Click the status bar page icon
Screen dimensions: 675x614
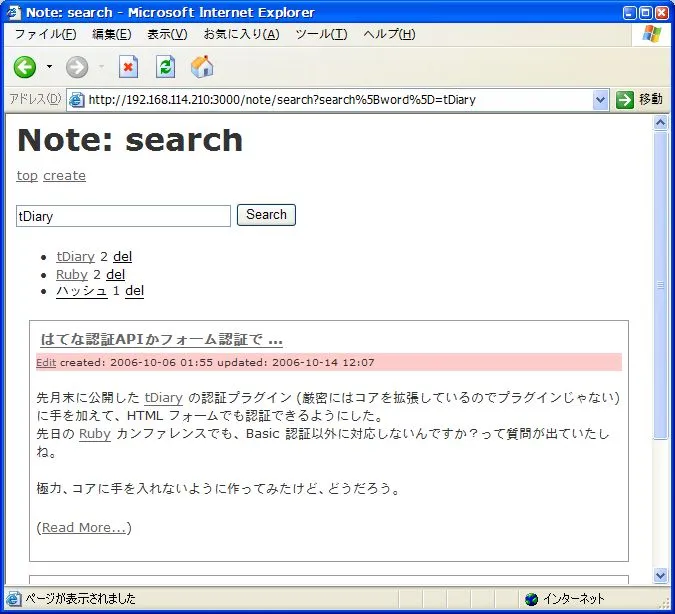pyautogui.click(x=13, y=598)
